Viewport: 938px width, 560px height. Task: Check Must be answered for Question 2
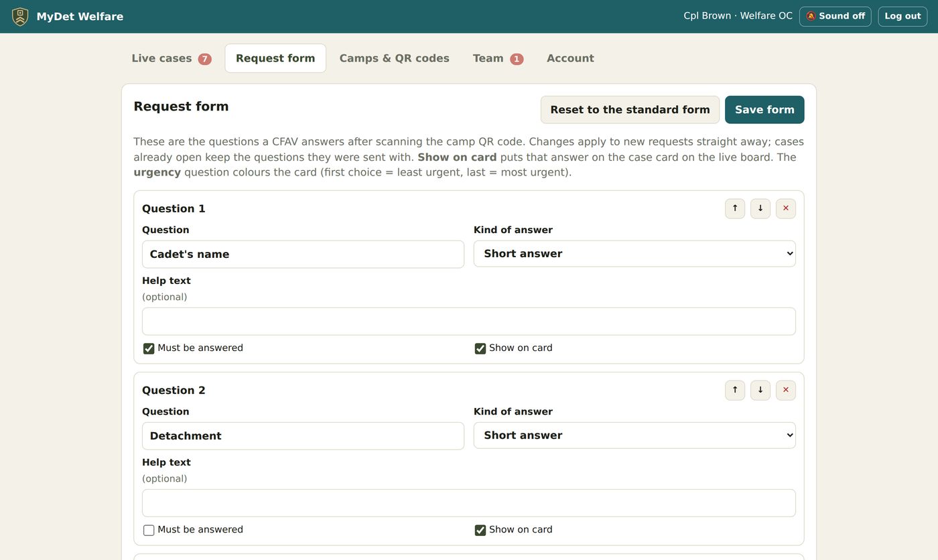coord(149,530)
